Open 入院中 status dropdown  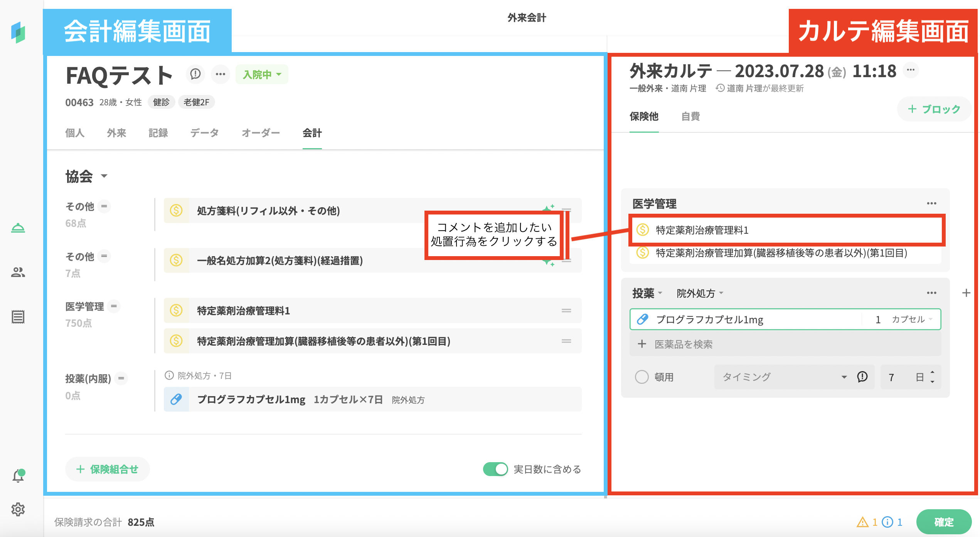click(x=262, y=74)
